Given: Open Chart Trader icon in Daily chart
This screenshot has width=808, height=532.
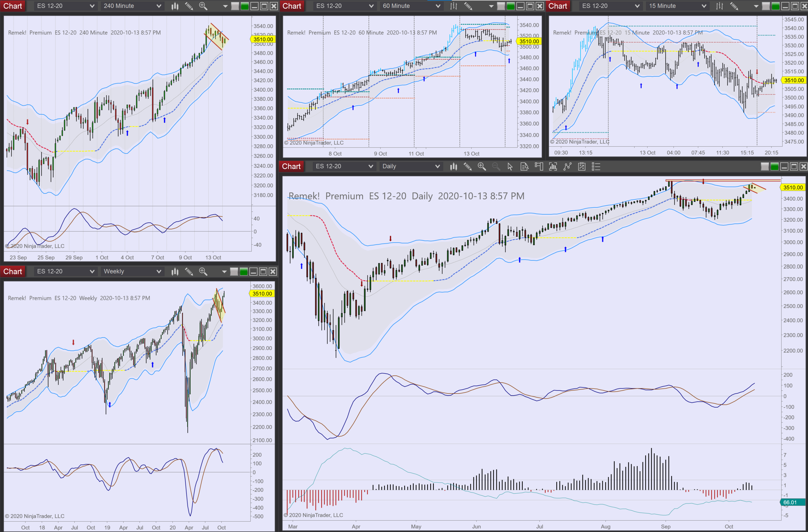Looking at the screenshot, I should point(538,167).
